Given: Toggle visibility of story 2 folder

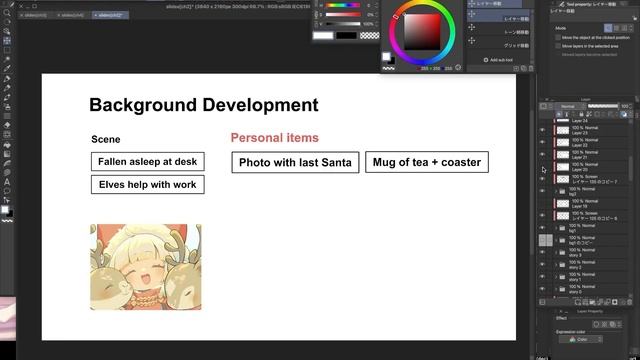Looking at the screenshot, I should (542, 265).
